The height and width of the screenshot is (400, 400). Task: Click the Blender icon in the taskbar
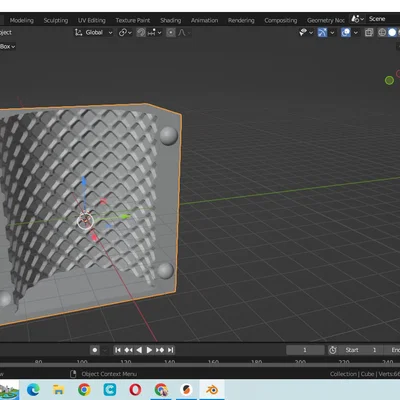(x=212, y=389)
